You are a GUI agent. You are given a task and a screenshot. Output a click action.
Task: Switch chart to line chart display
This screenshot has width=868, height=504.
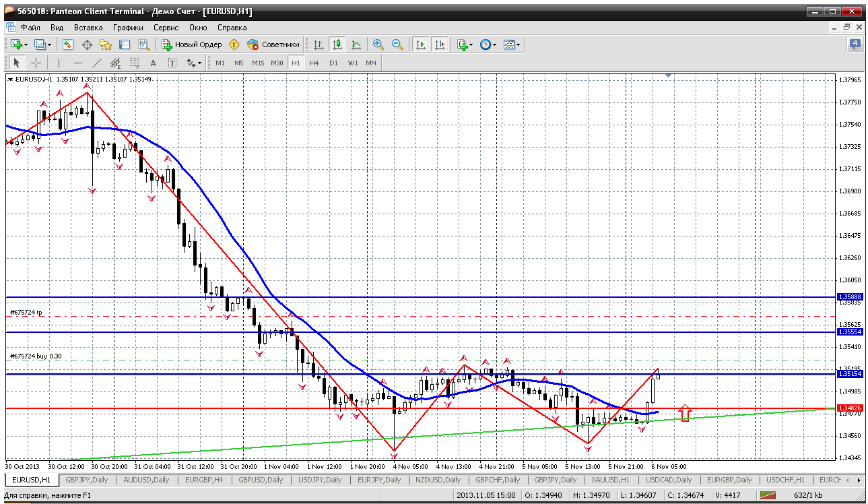pos(356,44)
